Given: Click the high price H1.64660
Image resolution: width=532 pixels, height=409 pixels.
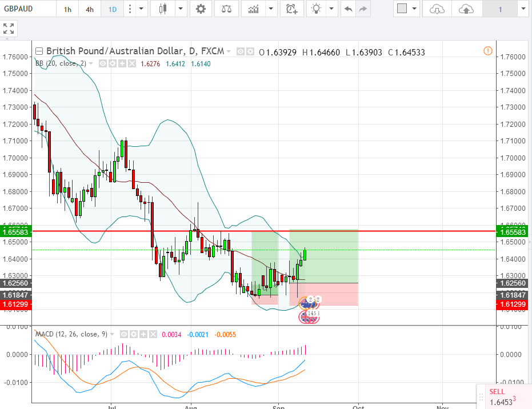Looking at the screenshot, I should click(x=321, y=52).
